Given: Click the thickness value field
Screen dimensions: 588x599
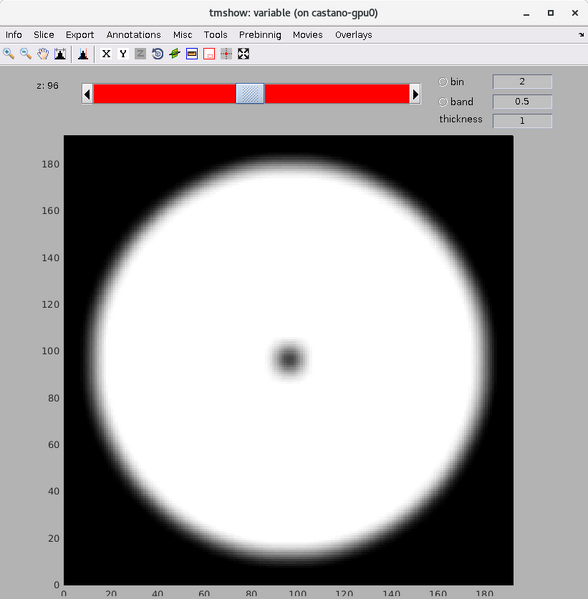Looking at the screenshot, I should [x=522, y=121].
